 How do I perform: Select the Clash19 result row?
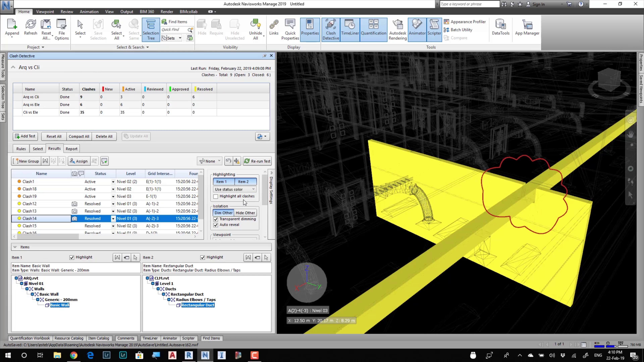pos(30,196)
